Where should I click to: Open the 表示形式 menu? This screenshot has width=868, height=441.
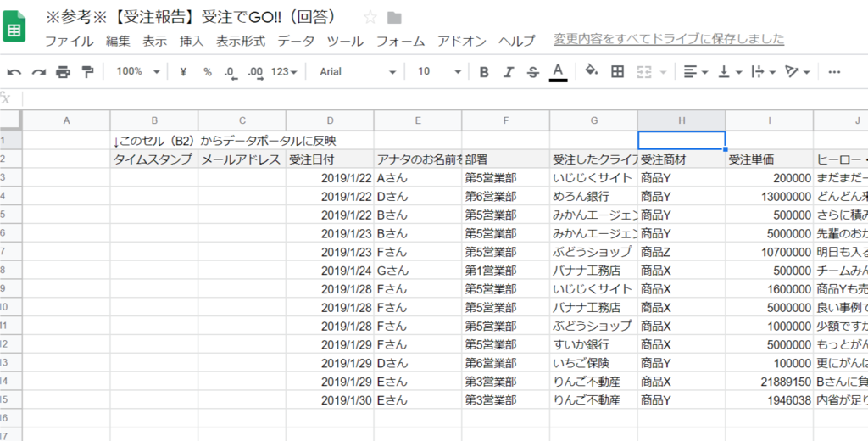coord(241,41)
